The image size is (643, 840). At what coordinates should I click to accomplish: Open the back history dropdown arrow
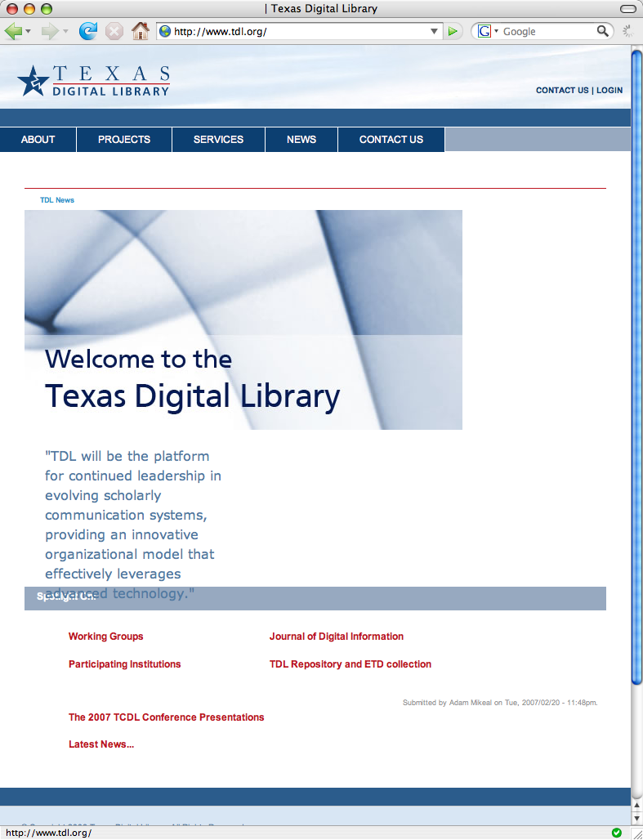pyautogui.click(x=29, y=31)
